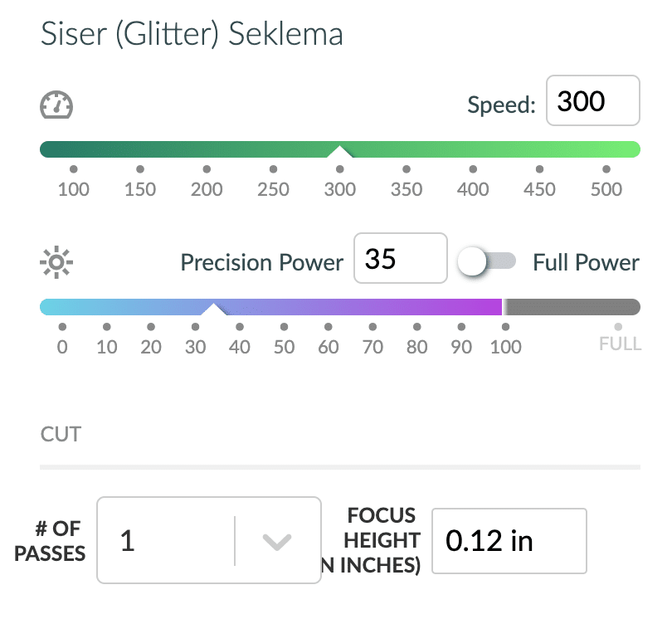Toggle the Full Power switch
Screen dimensions: 672x619
[486, 261]
